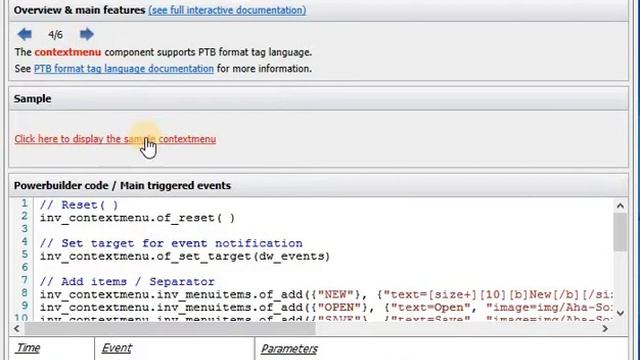The image size is (640, 360).
Task: Go to next overview page with right arrow
Action: click(x=87, y=34)
